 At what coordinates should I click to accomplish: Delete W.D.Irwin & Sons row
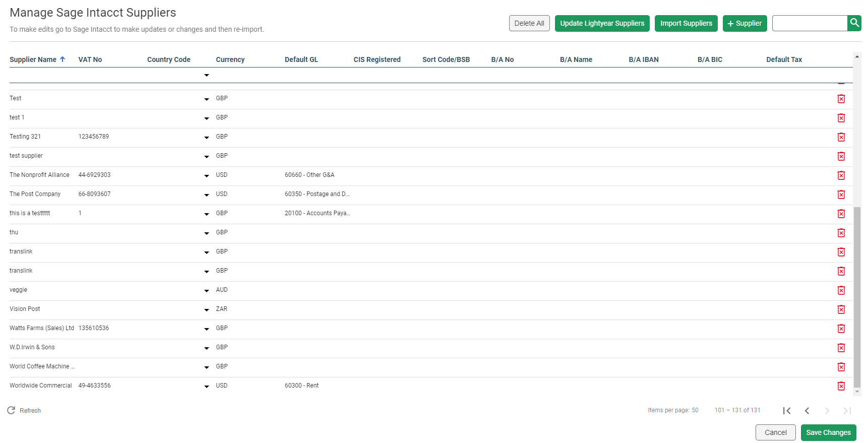(841, 348)
